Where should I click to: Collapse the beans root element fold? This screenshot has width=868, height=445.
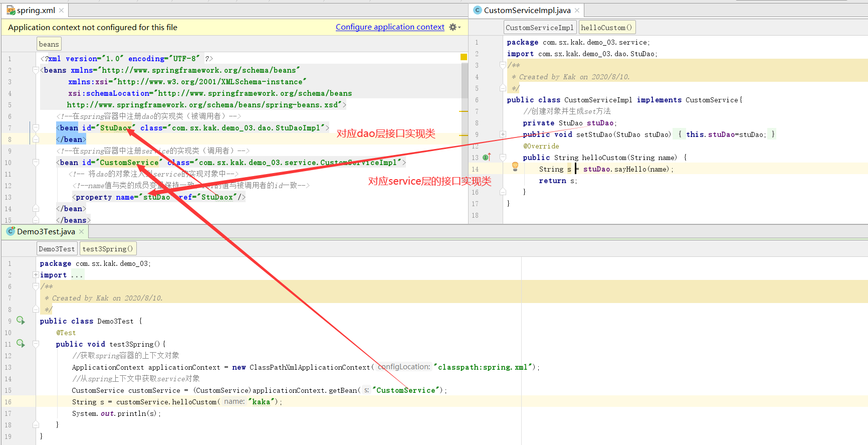pos(36,70)
